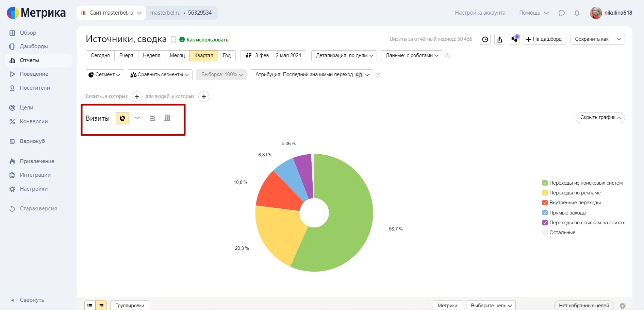Click the 'На дашборд' button
The image size is (644, 310).
[544, 39]
